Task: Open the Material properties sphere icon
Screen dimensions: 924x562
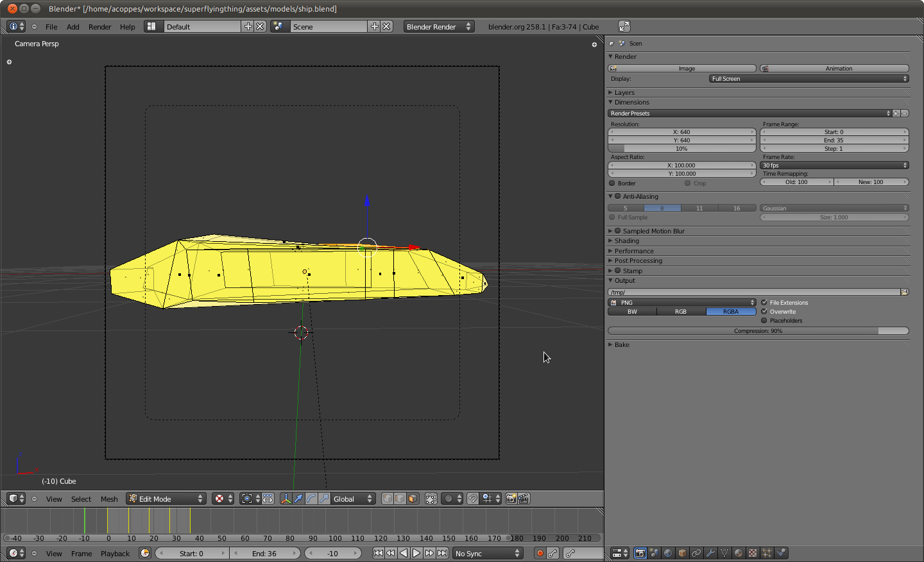Action: tap(739, 553)
